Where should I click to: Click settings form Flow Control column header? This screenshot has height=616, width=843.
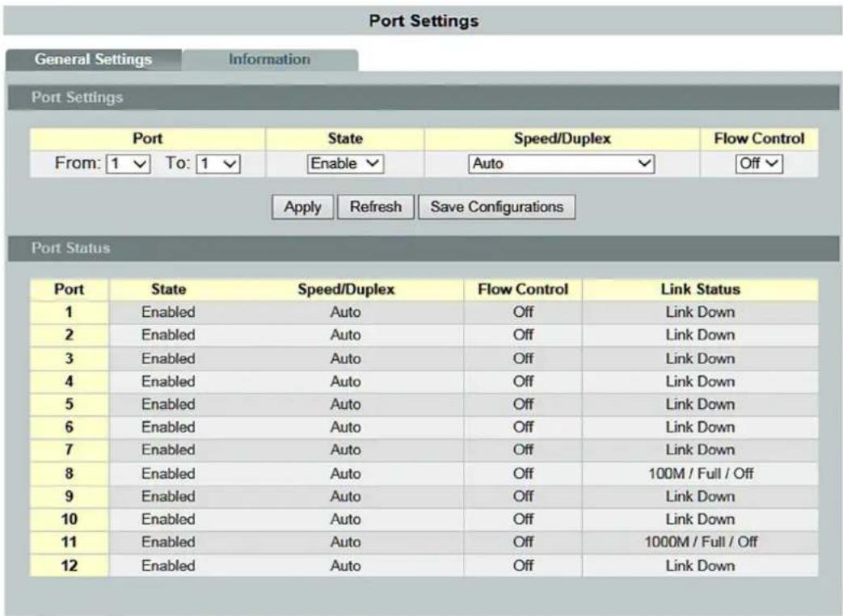coord(759,139)
